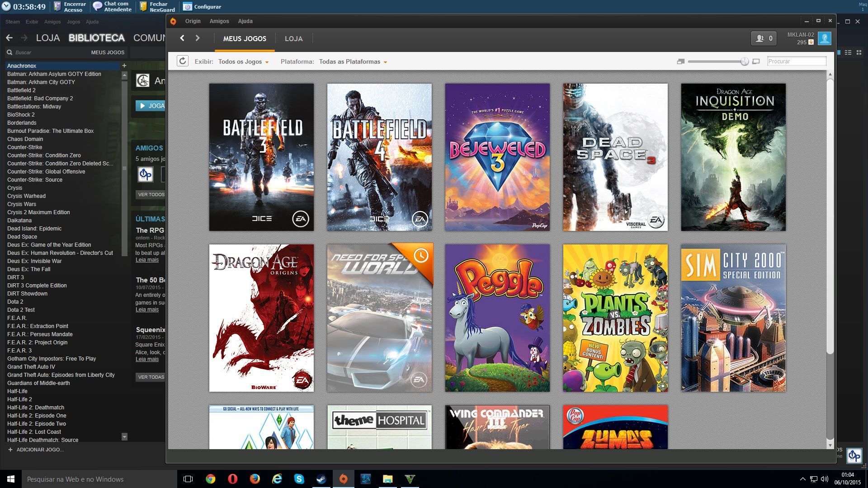Open Task View in the taskbar
The image size is (868, 488).
188,479
